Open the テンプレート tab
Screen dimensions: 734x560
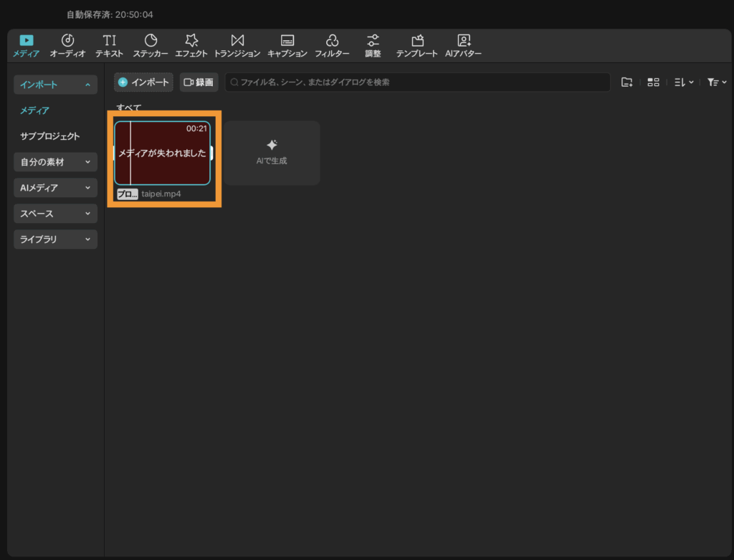point(416,46)
